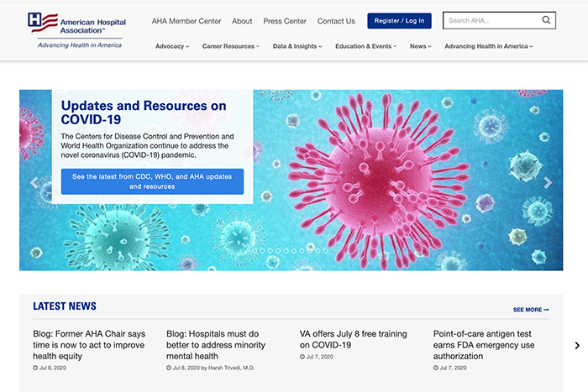Image resolution: width=588 pixels, height=392 pixels.
Task: Advance to next carousel slide arrow
Action: coord(548,182)
